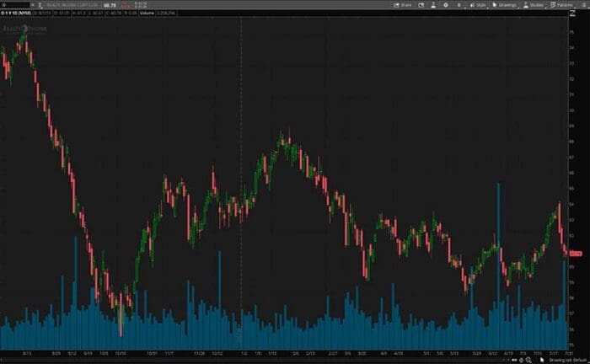Open the Drawings menu
The image size is (590, 364).
[505, 5]
